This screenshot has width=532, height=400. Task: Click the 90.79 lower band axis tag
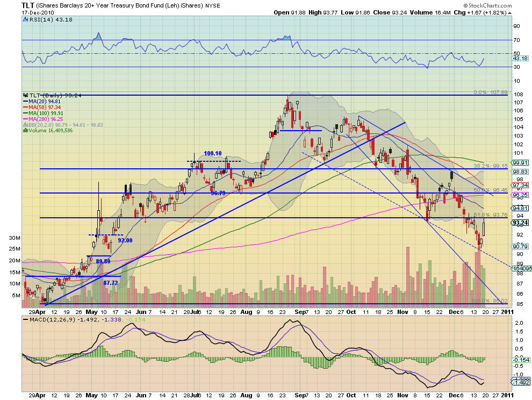520,247
